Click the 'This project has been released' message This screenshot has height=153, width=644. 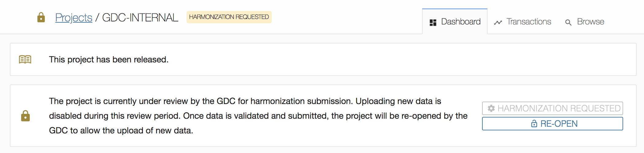tap(109, 59)
